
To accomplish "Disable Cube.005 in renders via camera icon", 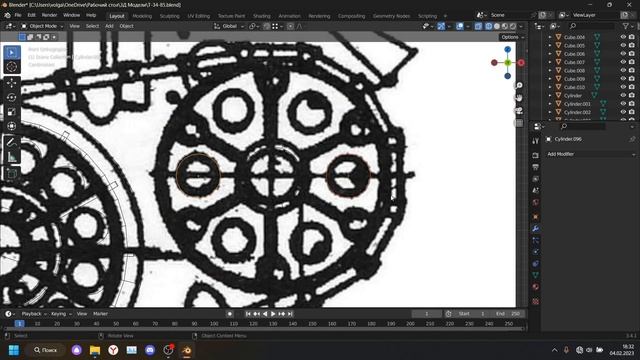I will [632, 45].
